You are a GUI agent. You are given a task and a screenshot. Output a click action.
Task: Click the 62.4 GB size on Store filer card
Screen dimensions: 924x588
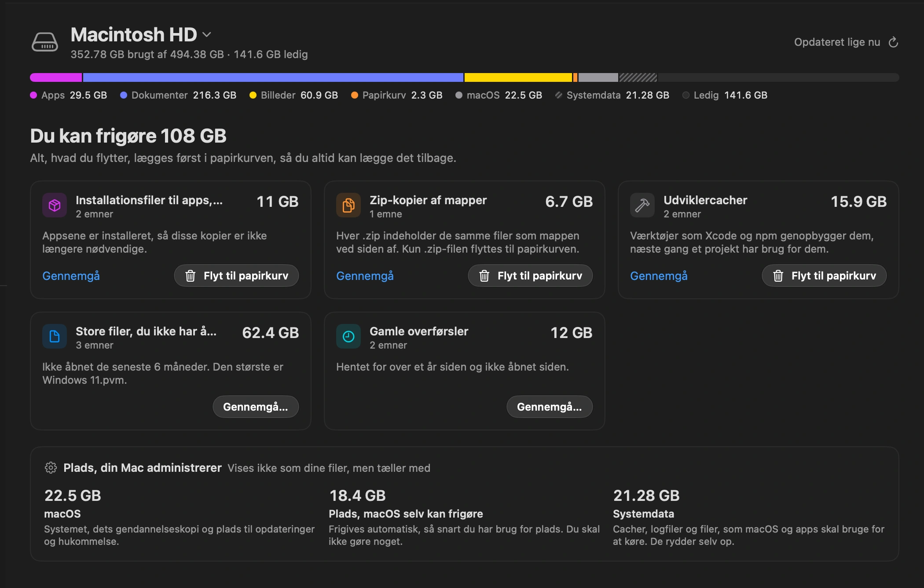point(271,333)
